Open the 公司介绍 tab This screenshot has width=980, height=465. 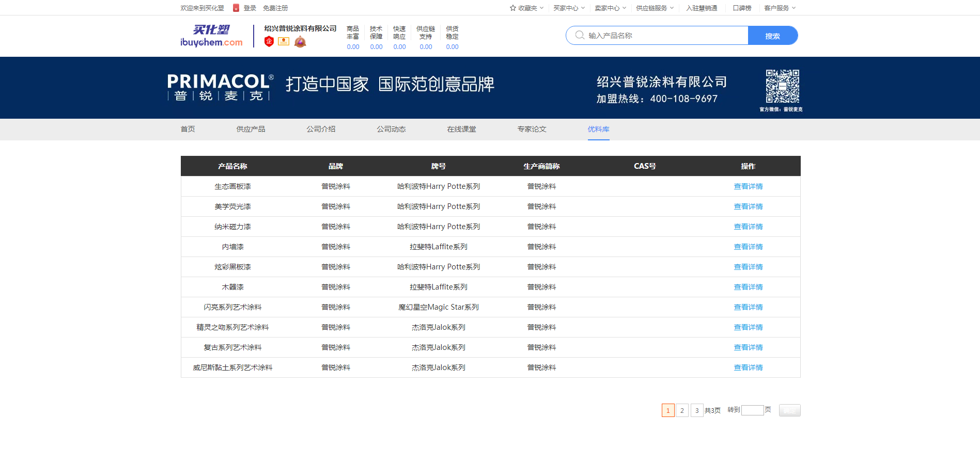pyautogui.click(x=321, y=129)
